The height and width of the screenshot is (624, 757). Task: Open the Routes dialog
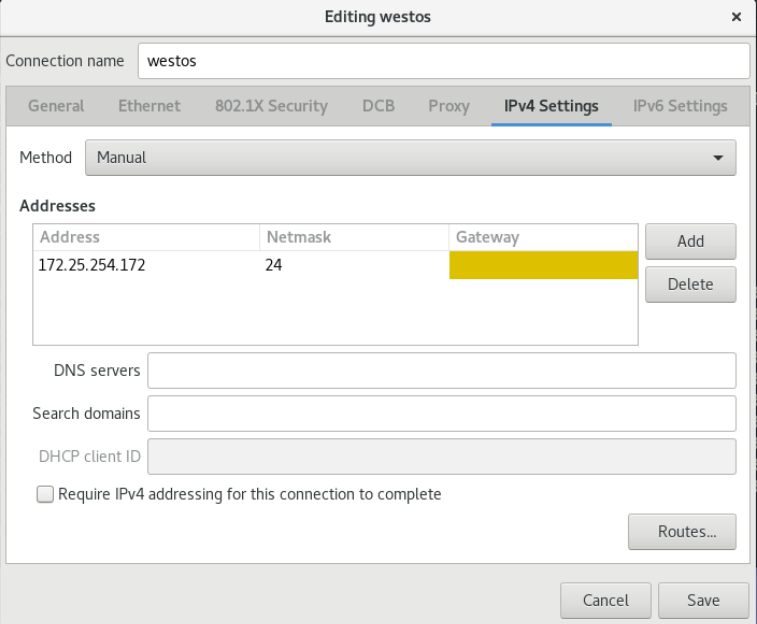(x=682, y=531)
